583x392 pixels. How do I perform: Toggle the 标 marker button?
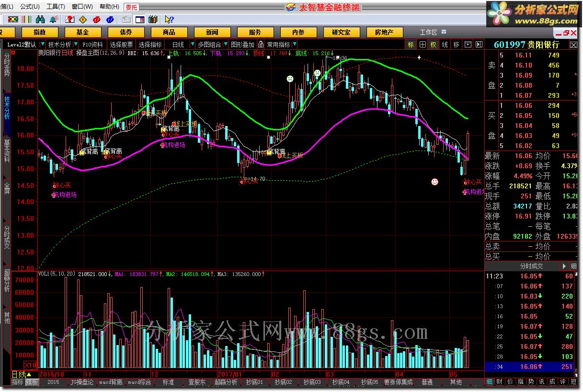click(x=411, y=45)
